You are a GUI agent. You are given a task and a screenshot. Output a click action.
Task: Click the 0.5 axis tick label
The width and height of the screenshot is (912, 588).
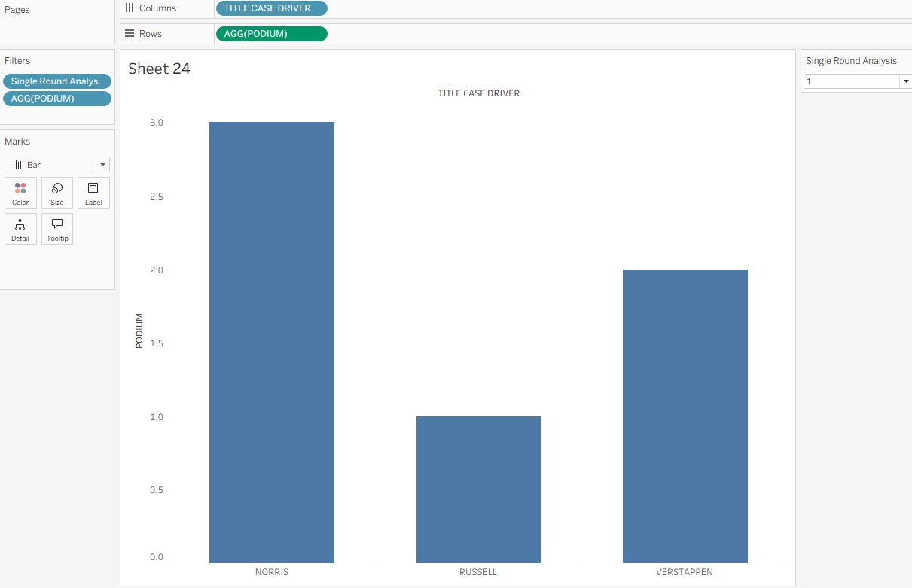click(157, 490)
